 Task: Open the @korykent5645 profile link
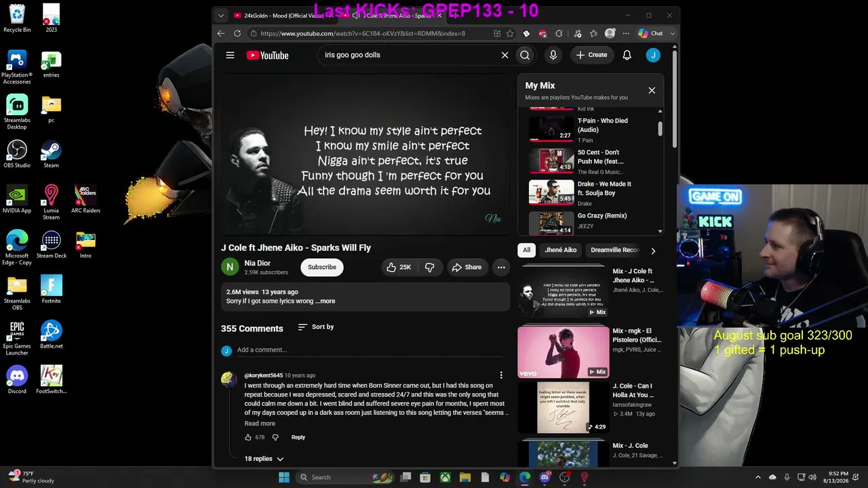coord(263,375)
